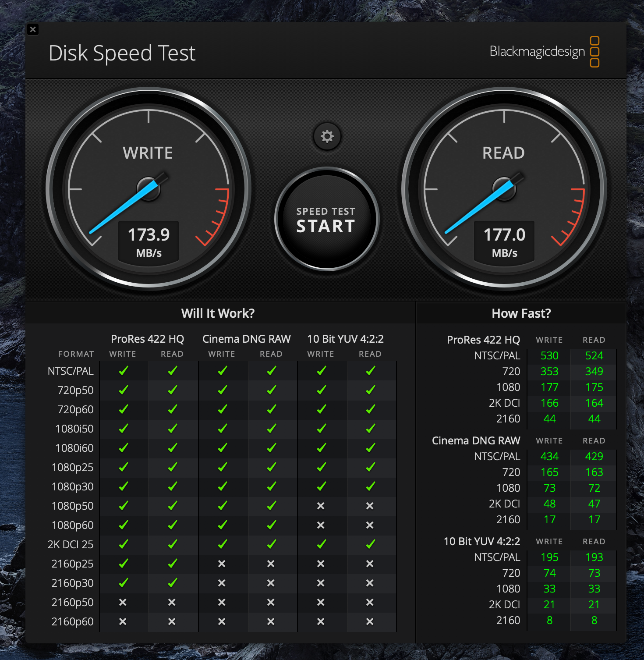644x660 pixels.
Task: Select the 720p60 format row label
Action: 75,409
